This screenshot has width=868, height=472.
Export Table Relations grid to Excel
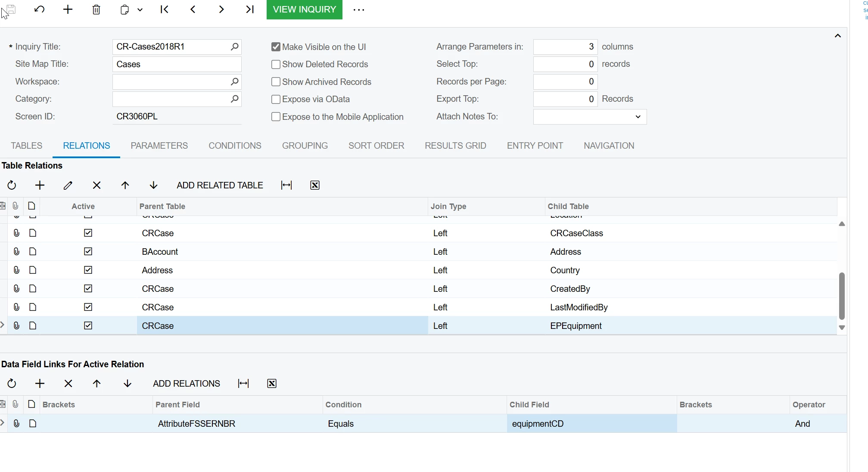(315, 185)
